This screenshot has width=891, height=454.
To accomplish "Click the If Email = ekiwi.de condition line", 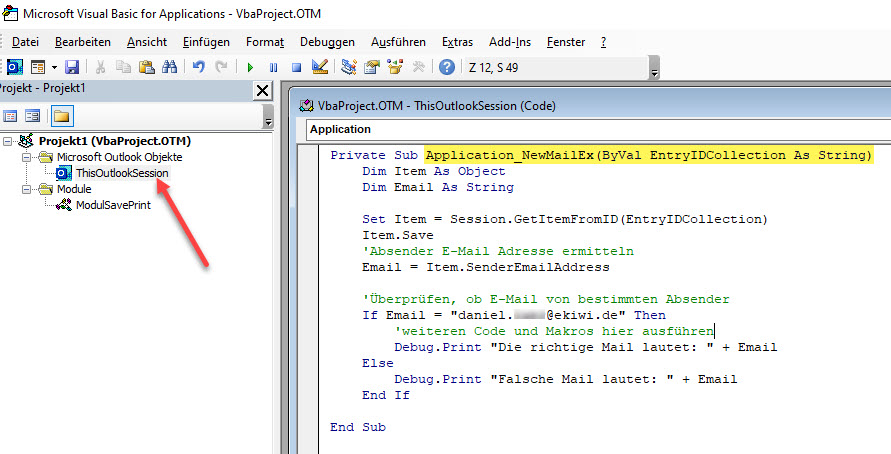I will pyautogui.click(x=514, y=314).
